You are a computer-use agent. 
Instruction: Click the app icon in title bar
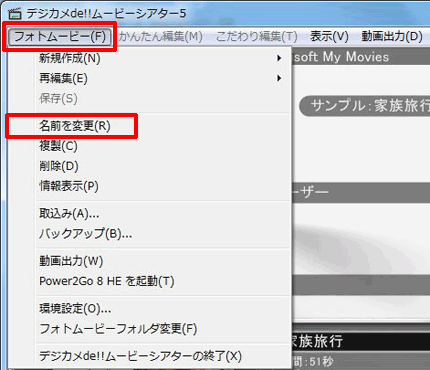15,13
